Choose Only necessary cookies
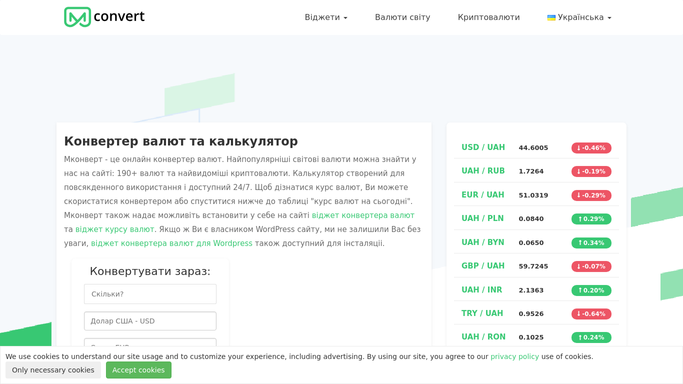 [53, 370]
